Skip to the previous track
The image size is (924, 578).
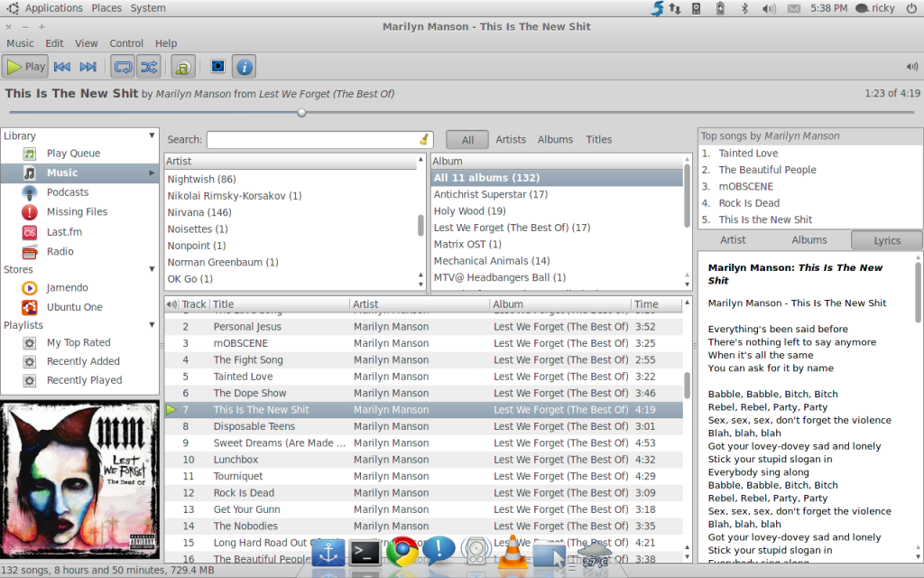coord(62,66)
